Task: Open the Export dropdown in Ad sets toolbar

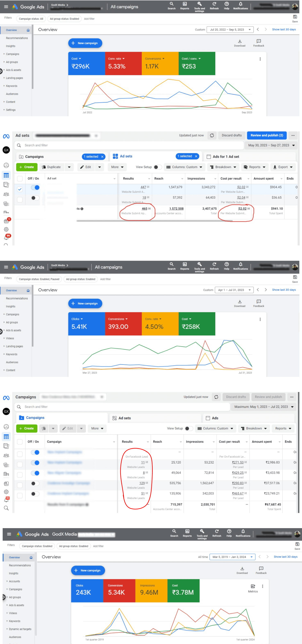Action: click(x=283, y=167)
